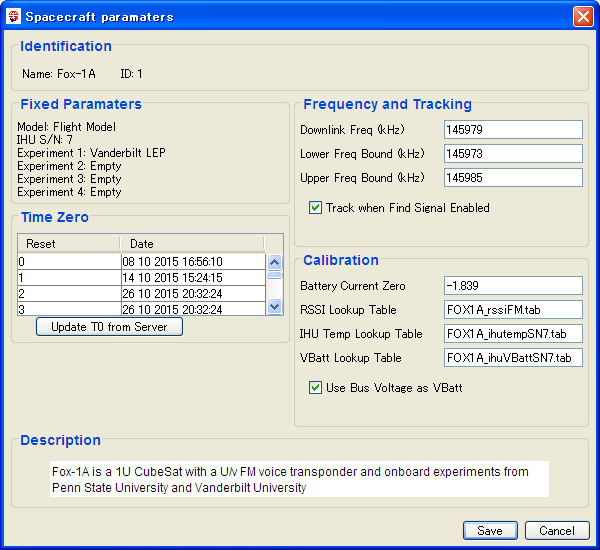Click Experiment 3: Empty text
The width and height of the screenshot is (600, 550).
click(69, 179)
